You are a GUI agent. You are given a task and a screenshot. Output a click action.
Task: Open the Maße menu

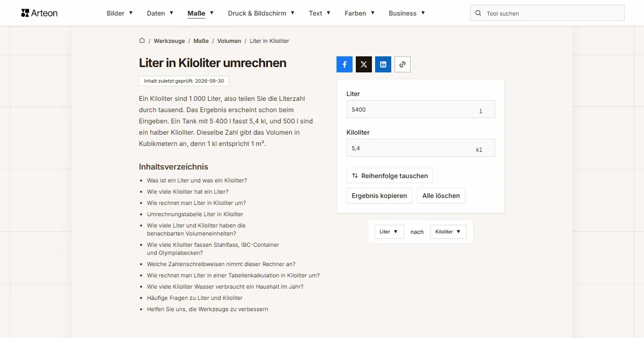(x=201, y=13)
